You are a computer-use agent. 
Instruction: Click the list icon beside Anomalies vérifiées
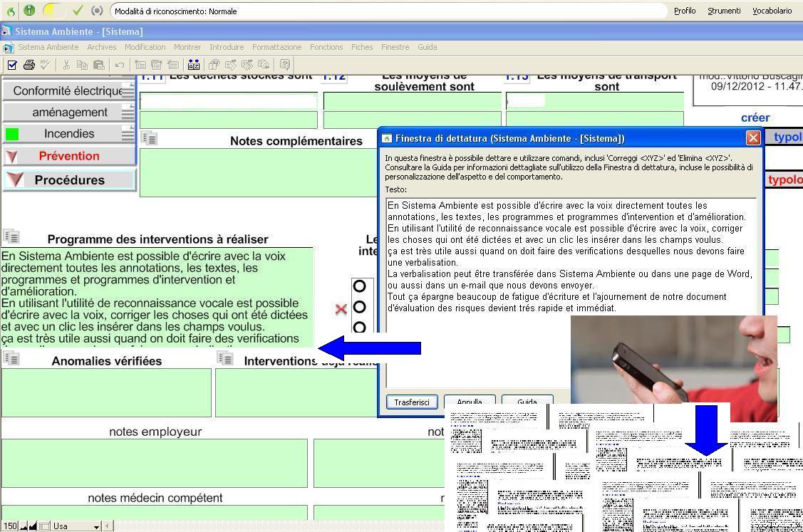[x=11, y=358]
